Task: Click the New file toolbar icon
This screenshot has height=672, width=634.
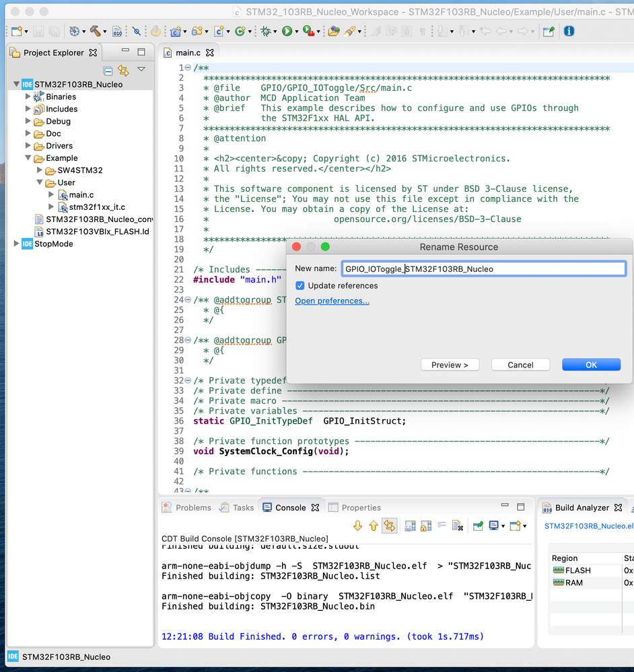Action: (17, 32)
